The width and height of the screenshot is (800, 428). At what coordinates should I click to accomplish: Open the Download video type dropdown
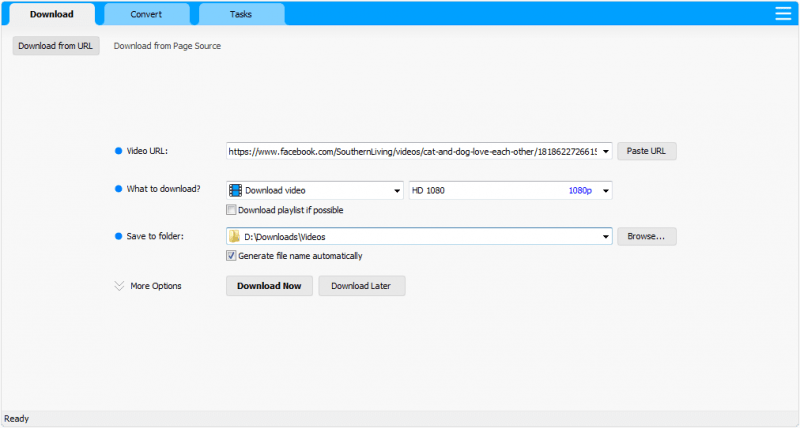[x=396, y=190]
